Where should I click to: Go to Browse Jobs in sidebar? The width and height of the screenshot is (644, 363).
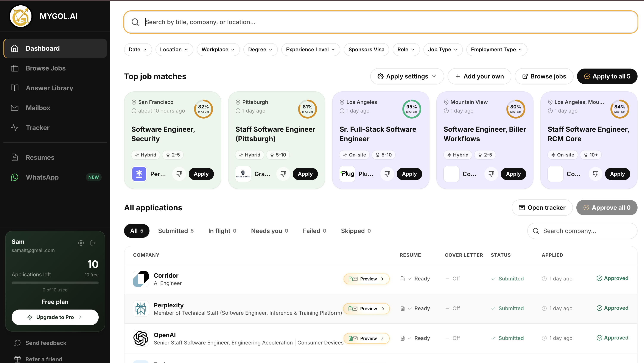55,68
